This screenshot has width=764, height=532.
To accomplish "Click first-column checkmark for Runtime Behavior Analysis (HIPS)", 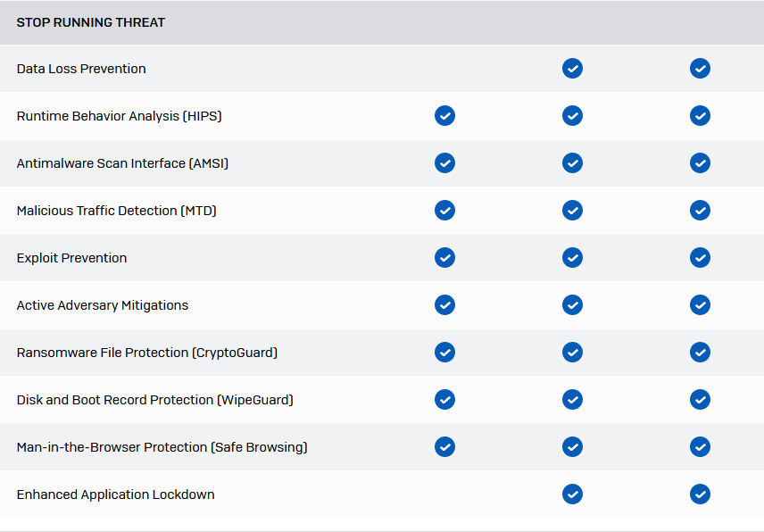I will tap(444, 116).
